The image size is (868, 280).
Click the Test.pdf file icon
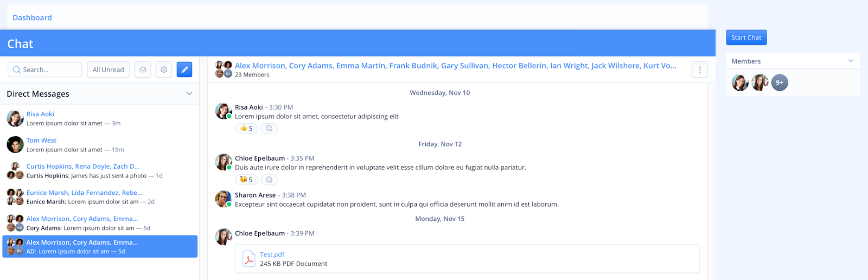248,259
